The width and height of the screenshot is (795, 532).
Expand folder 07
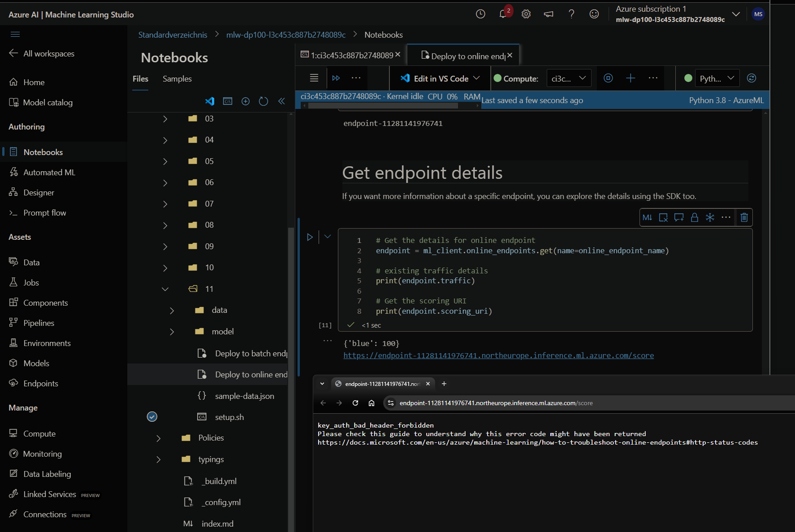[x=165, y=204]
